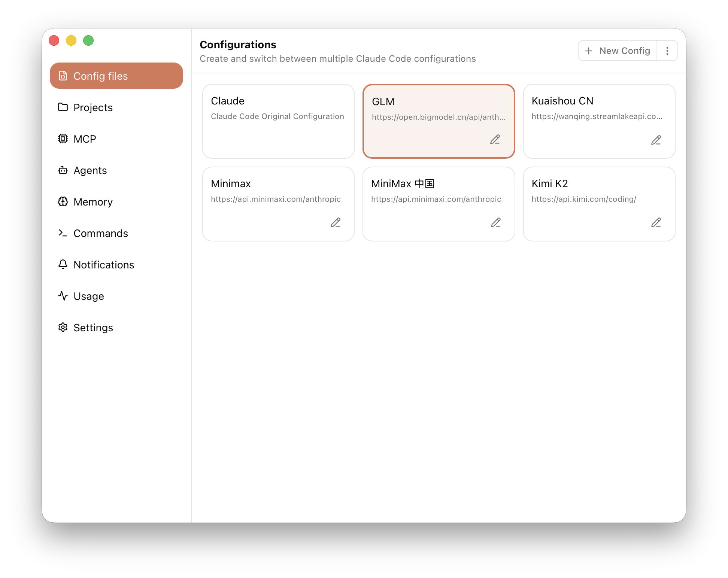
Task: Open the Projects section icon
Action: point(63,107)
